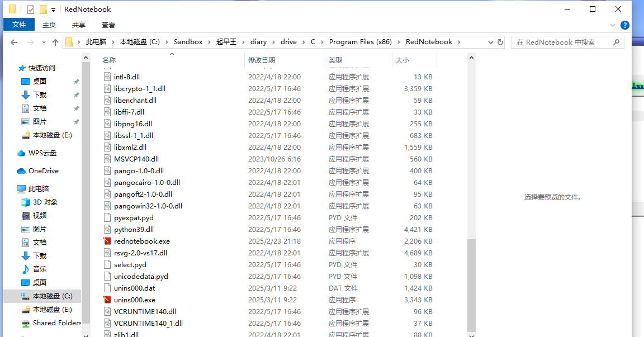The height and width of the screenshot is (337, 644).
Task: Switch to the 查看 ribbon tab
Action: [x=108, y=25]
